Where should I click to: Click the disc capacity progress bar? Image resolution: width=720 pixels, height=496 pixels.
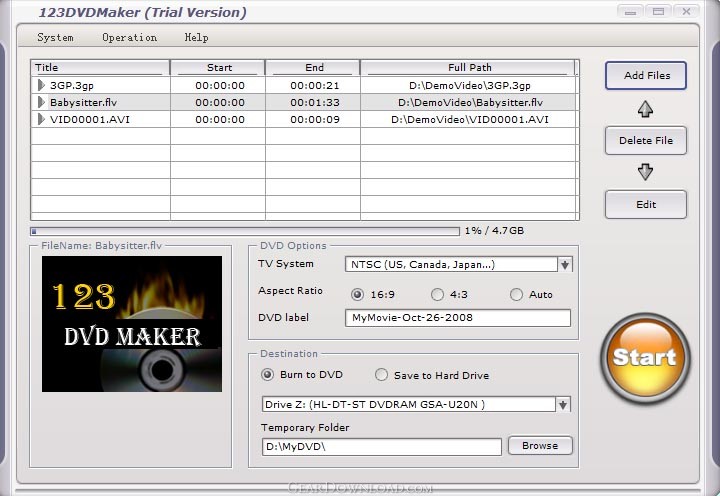245,231
